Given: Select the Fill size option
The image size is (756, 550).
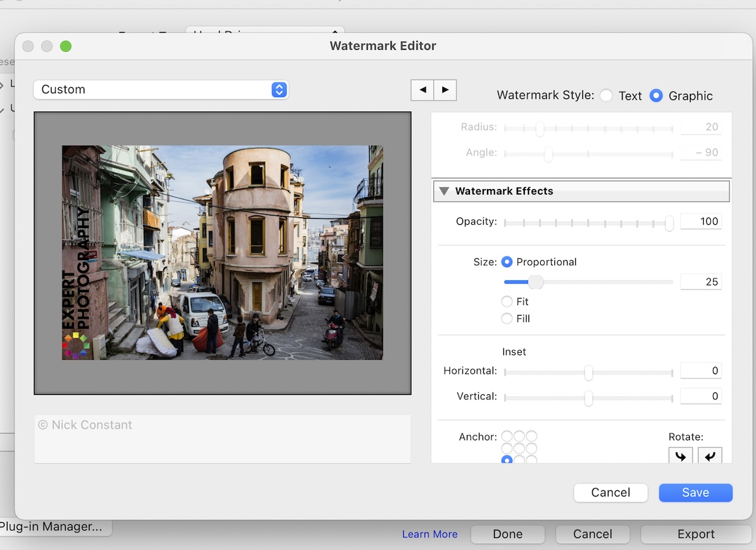Looking at the screenshot, I should tap(508, 319).
